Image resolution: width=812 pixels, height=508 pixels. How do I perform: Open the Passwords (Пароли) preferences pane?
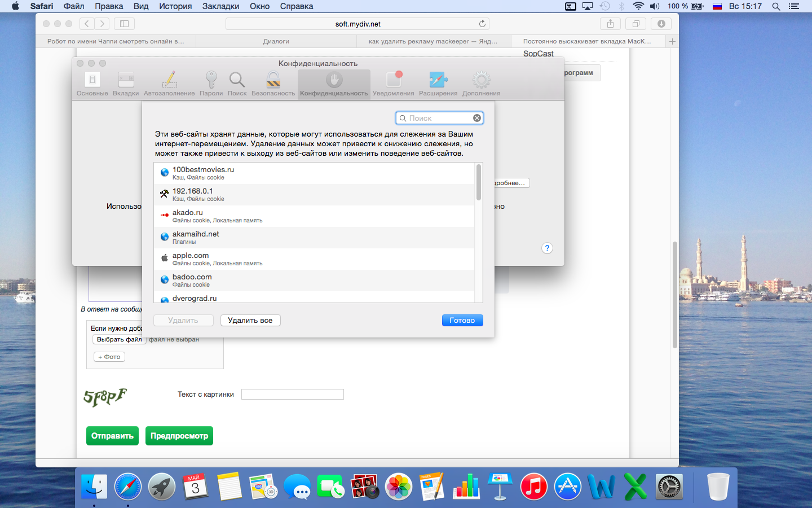tap(211, 84)
